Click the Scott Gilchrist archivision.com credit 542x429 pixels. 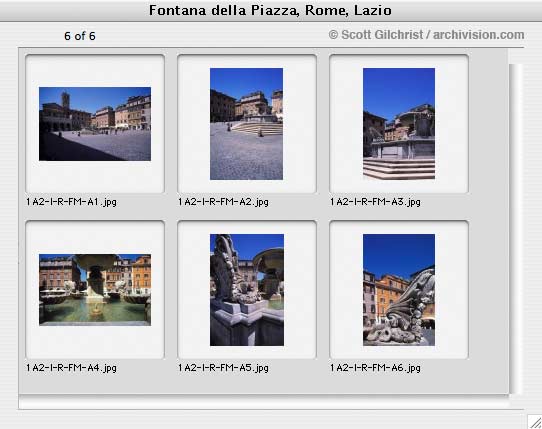[426, 35]
